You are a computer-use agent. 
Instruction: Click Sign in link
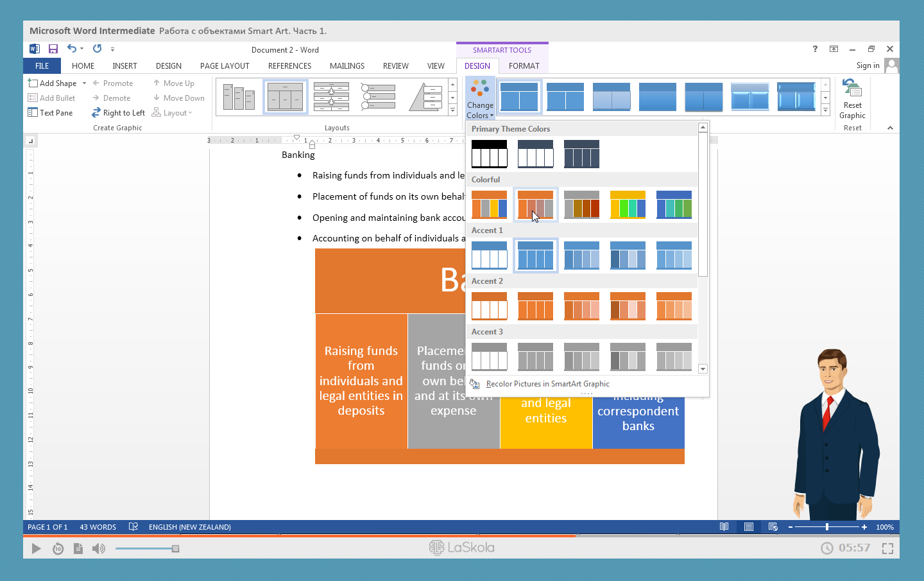point(868,65)
